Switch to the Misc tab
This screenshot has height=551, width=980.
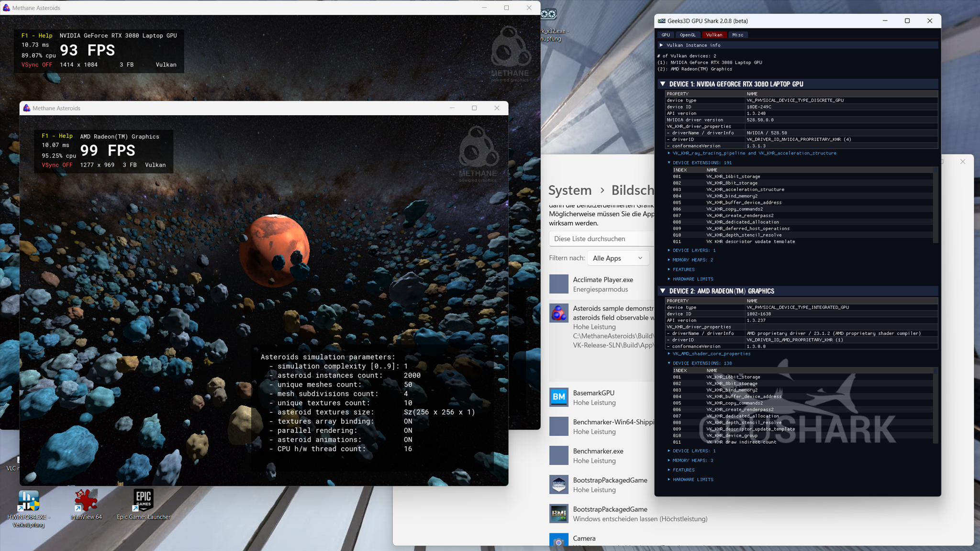(x=737, y=35)
